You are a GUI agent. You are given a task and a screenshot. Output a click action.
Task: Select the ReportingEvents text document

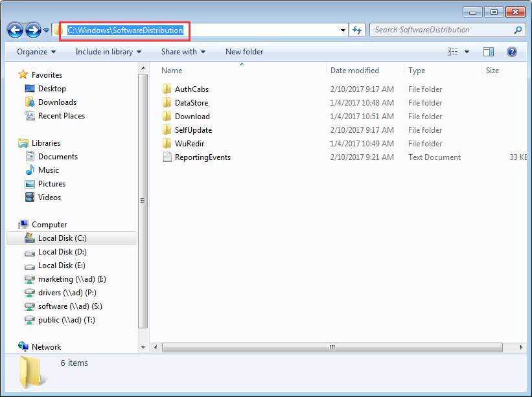pos(202,157)
